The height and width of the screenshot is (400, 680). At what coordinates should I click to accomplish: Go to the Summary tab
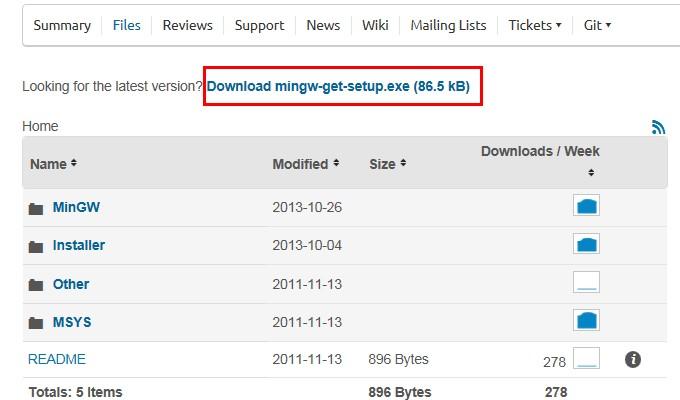pyautogui.click(x=62, y=25)
